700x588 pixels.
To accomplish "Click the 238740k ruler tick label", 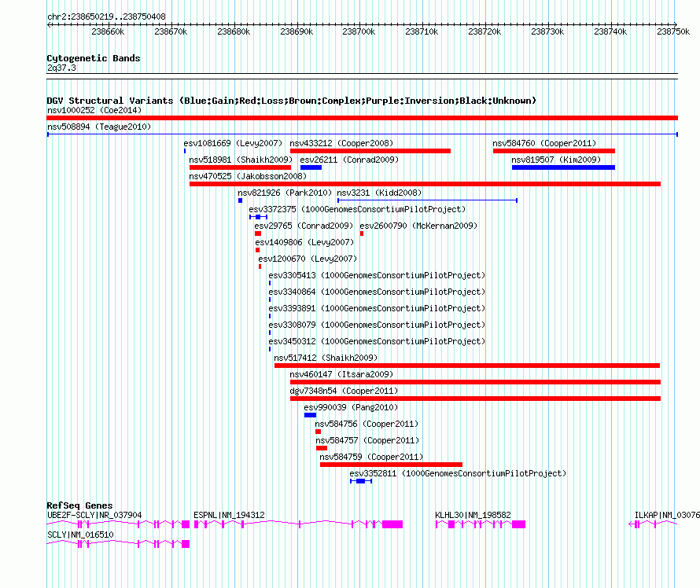I will click(610, 31).
